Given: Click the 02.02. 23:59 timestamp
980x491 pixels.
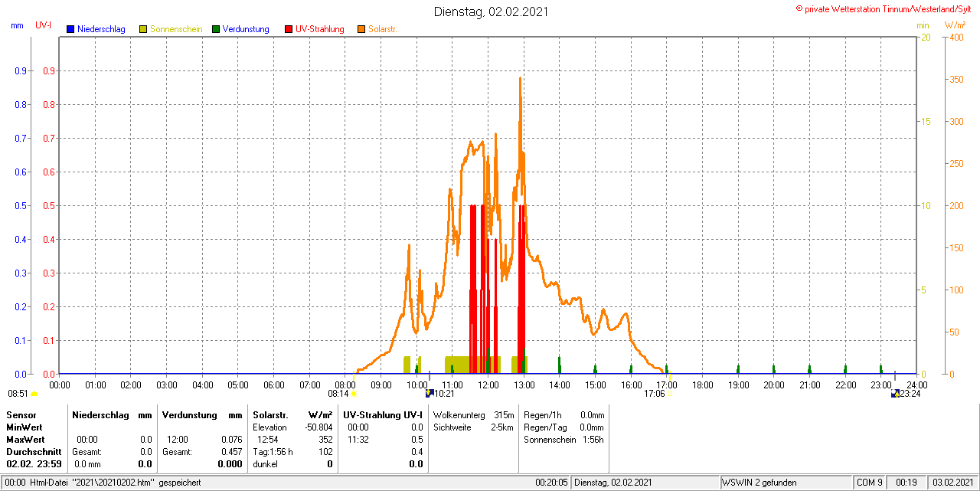Looking at the screenshot, I should 34,464.
